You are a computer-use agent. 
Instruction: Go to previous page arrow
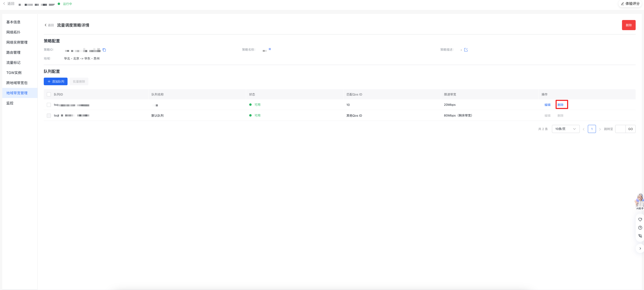point(584,129)
